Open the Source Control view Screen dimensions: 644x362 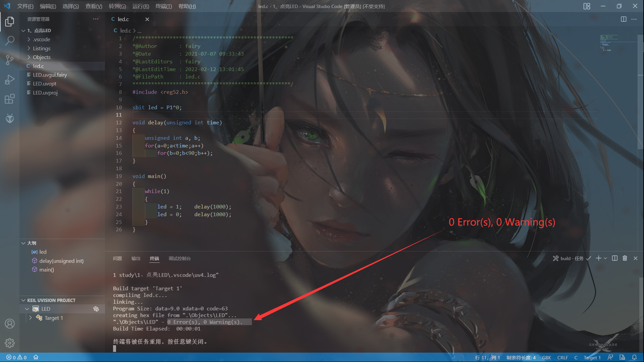click(x=10, y=60)
